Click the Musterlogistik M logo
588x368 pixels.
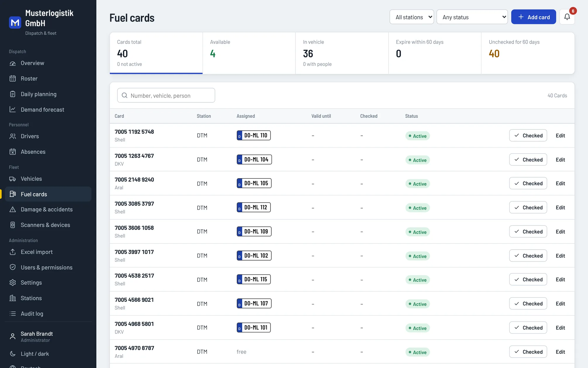tap(15, 22)
